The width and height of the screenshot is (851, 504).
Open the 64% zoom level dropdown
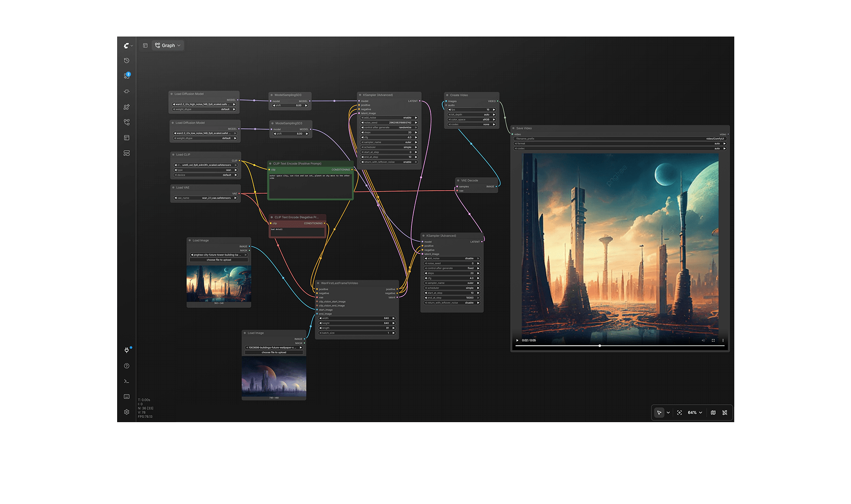pos(695,412)
